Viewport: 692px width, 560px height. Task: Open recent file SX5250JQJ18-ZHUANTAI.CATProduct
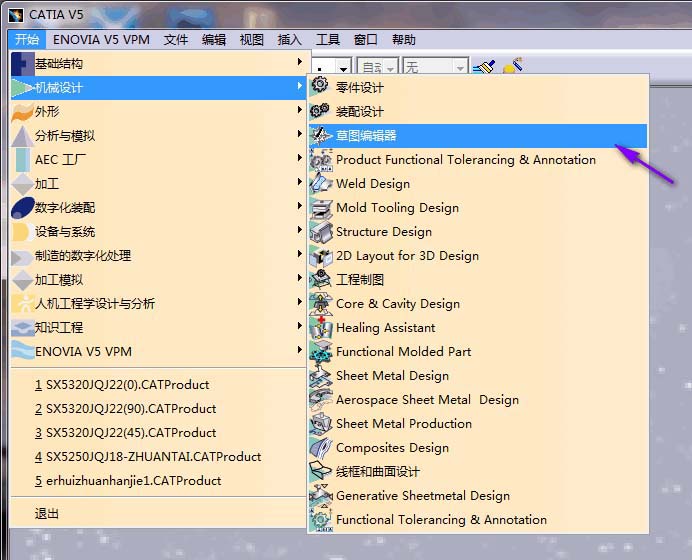coord(158,457)
